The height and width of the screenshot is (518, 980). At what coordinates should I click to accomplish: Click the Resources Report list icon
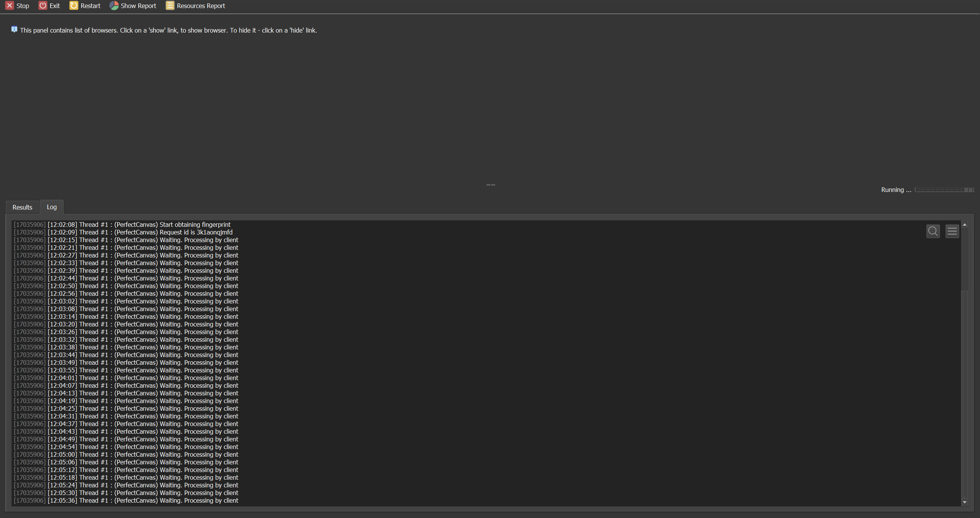coord(170,5)
